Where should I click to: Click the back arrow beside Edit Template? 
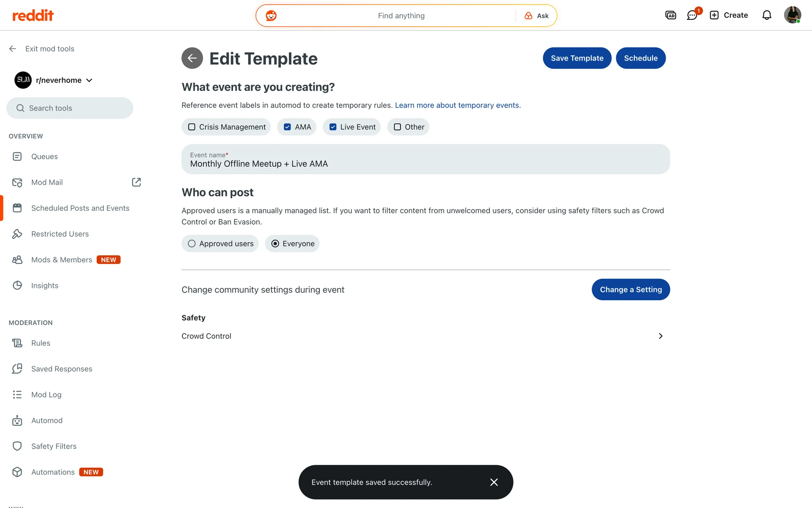[192, 58]
